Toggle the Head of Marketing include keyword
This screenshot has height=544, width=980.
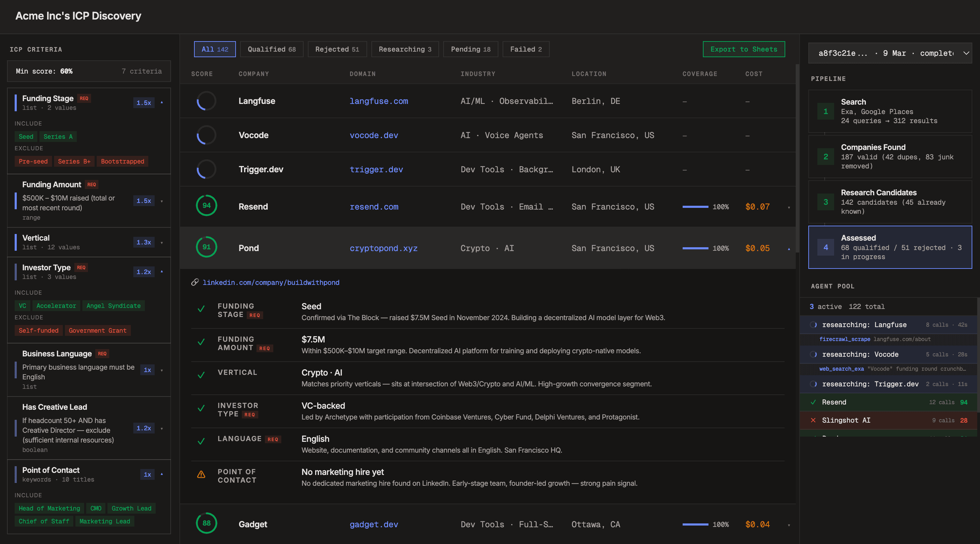[49, 508]
